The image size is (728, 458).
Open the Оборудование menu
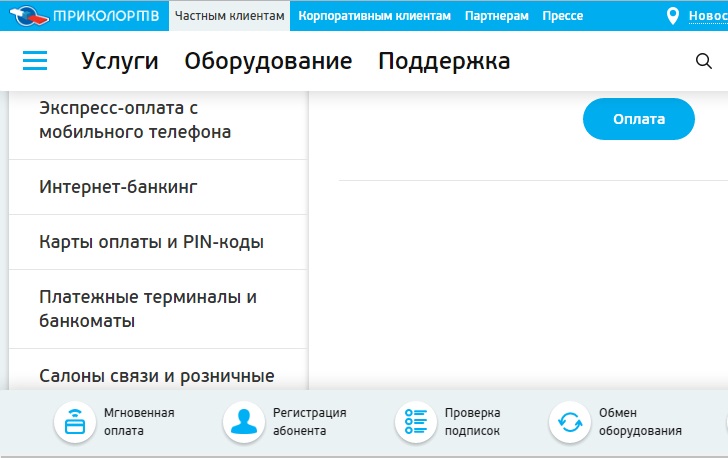coord(268,61)
